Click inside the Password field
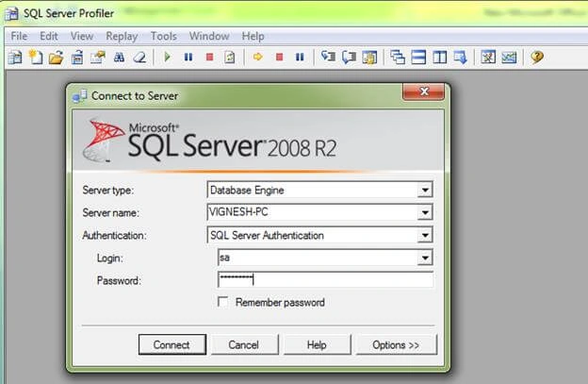Image resolution: width=588 pixels, height=384 pixels. point(325,280)
